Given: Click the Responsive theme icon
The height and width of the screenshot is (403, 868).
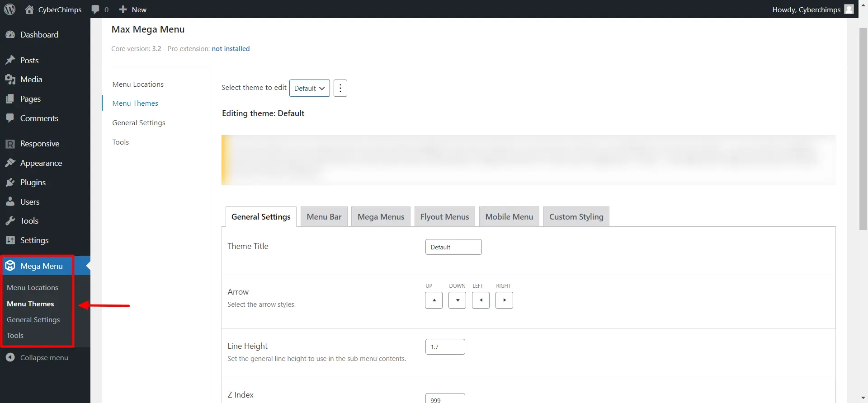Looking at the screenshot, I should click(x=10, y=144).
